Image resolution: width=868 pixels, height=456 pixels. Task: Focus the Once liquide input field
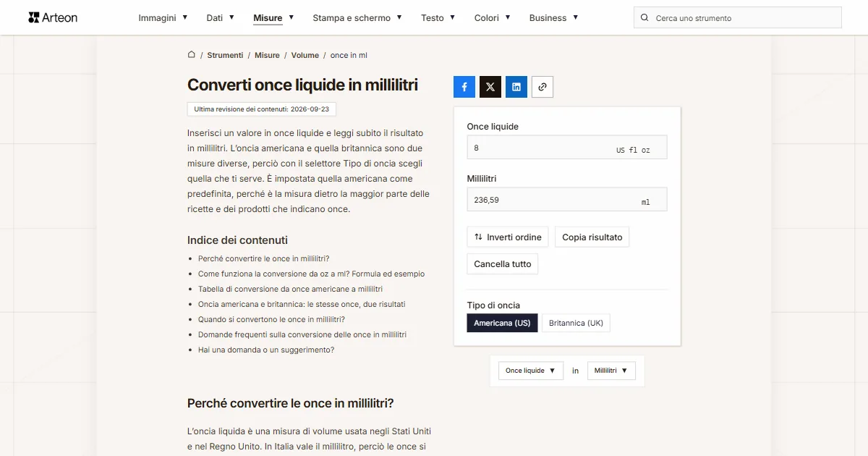(567, 148)
